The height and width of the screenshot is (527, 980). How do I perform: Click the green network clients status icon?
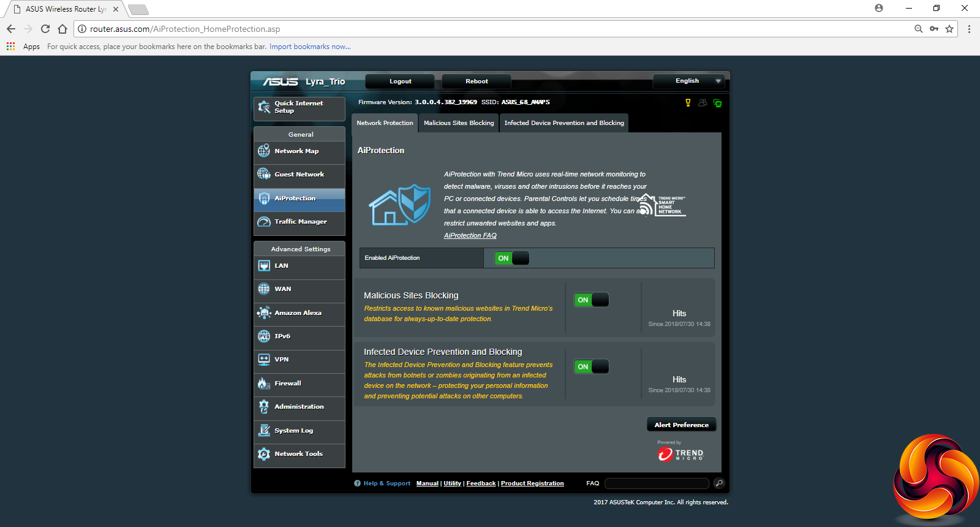point(717,103)
